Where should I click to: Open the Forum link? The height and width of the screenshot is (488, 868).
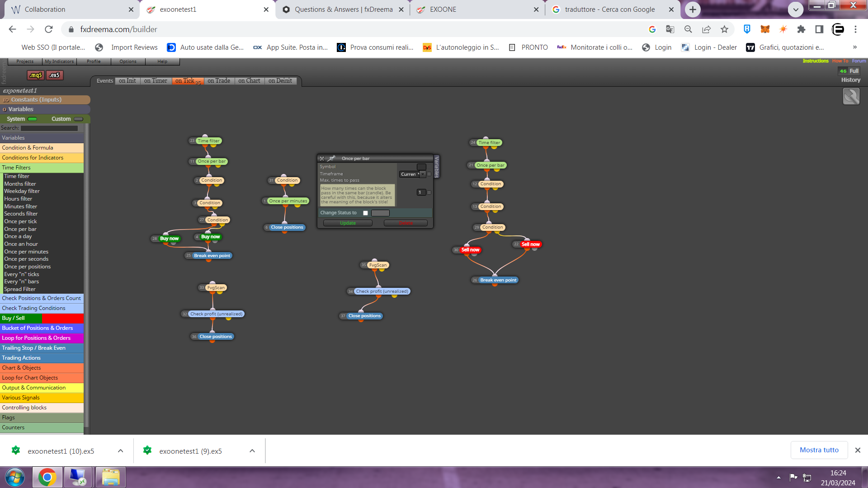tap(859, 61)
